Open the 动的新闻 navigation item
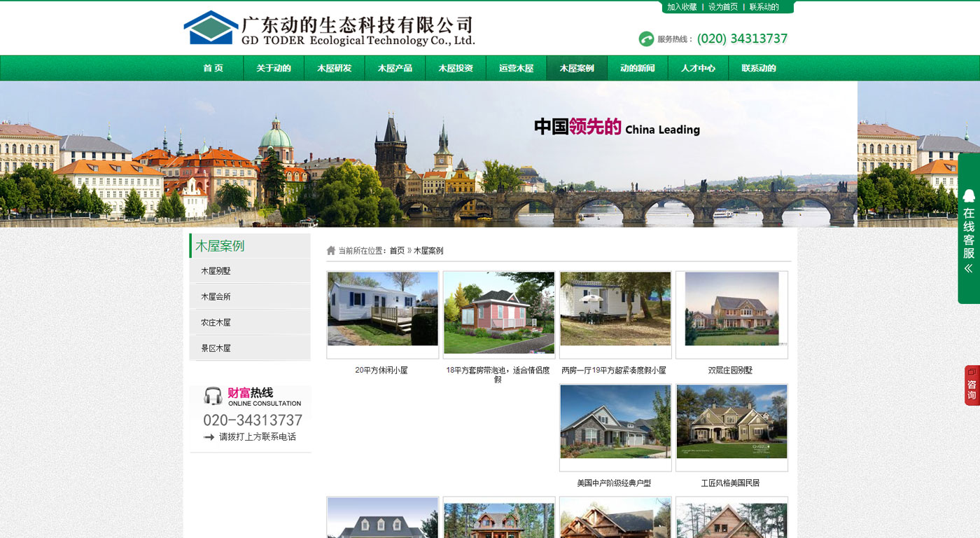The width and height of the screenshot is (980, 538). (x=638, y=69)
